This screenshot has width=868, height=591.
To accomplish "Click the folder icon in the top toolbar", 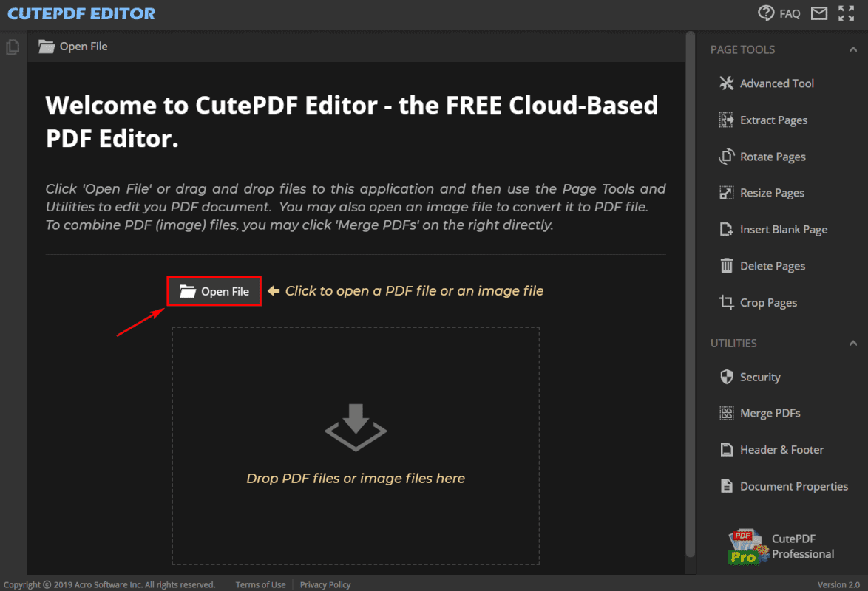I will 47,47.
